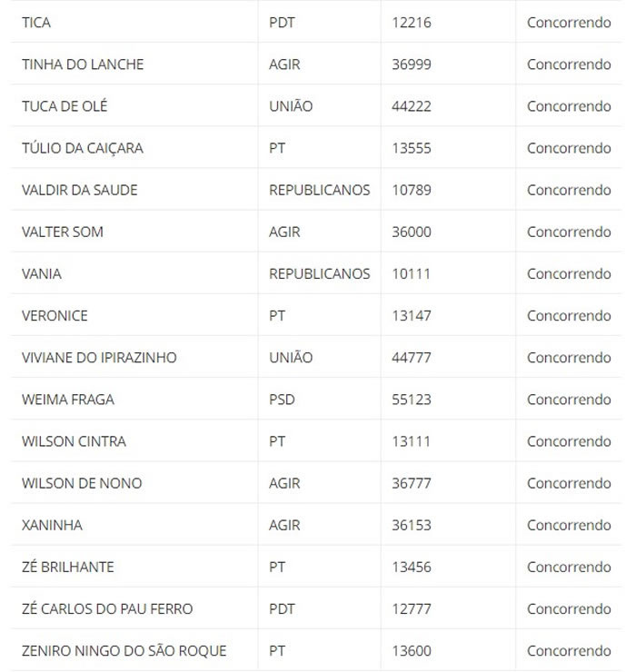Click number 13555 for TÚLIO DA CAIÇARA
This screenshot has width=636, height=672.
pyautogui.click(x=412, y=148)
